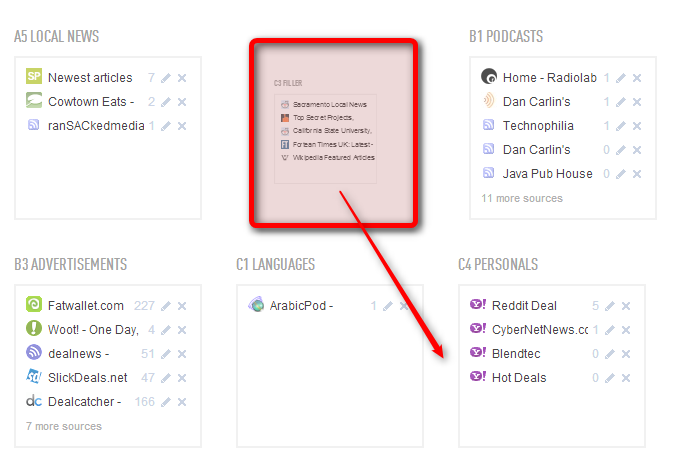Click the 166 unread count for Dealcatcher
674x469 pixels.
144,402
